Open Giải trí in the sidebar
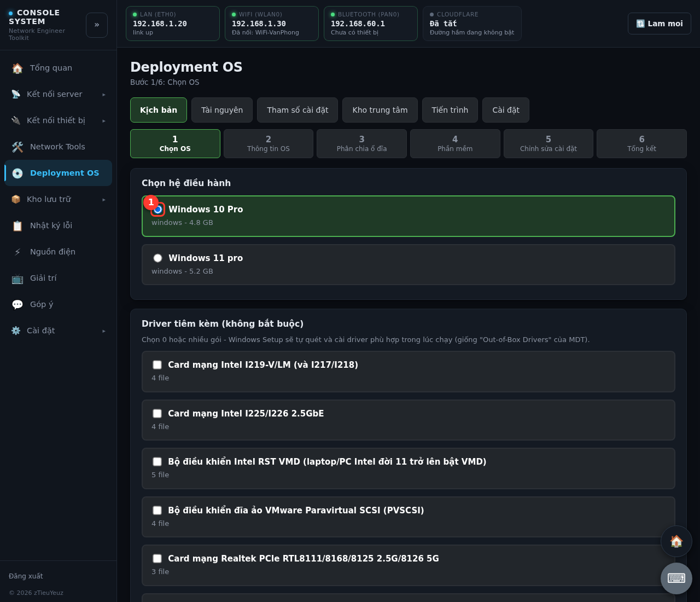This screenshot has width=700, height=602. [58, 278]
